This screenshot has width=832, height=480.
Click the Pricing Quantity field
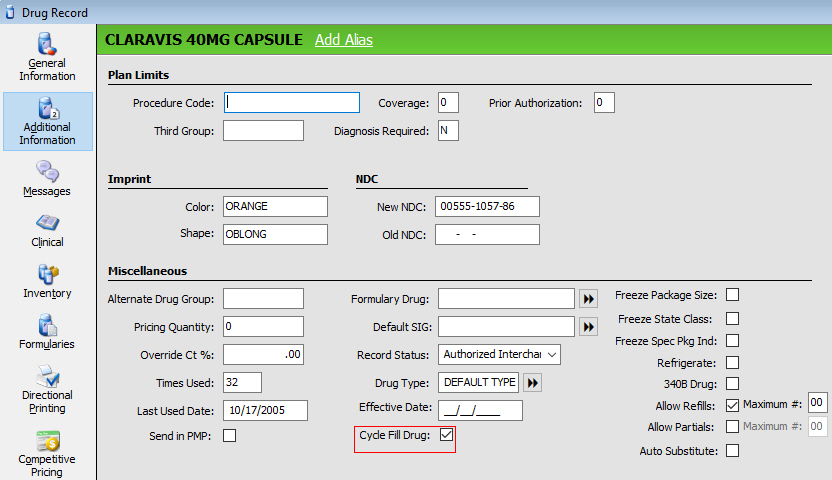pos(263,326)
